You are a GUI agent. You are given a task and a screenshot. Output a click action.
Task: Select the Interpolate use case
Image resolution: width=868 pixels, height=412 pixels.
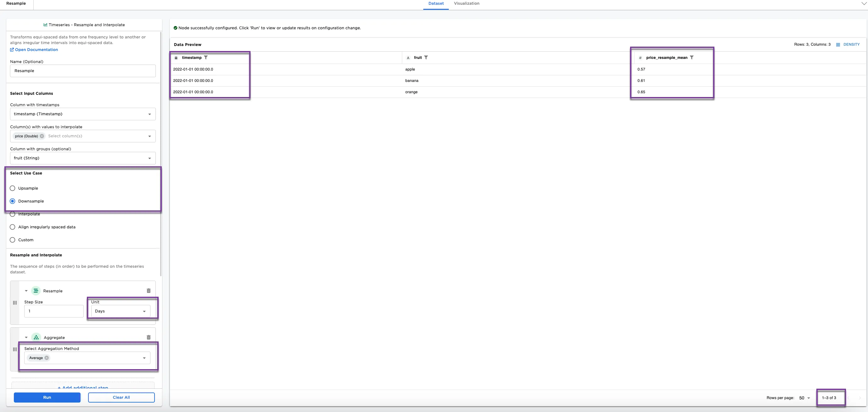13,214
